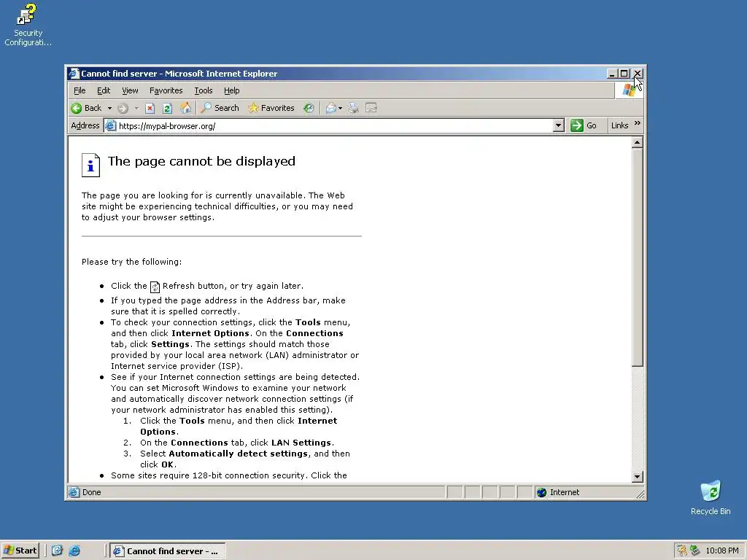Click the Edit page toolbar icon
The width and height of the screenshot is (747, 560).
click(x=371, y=108)
